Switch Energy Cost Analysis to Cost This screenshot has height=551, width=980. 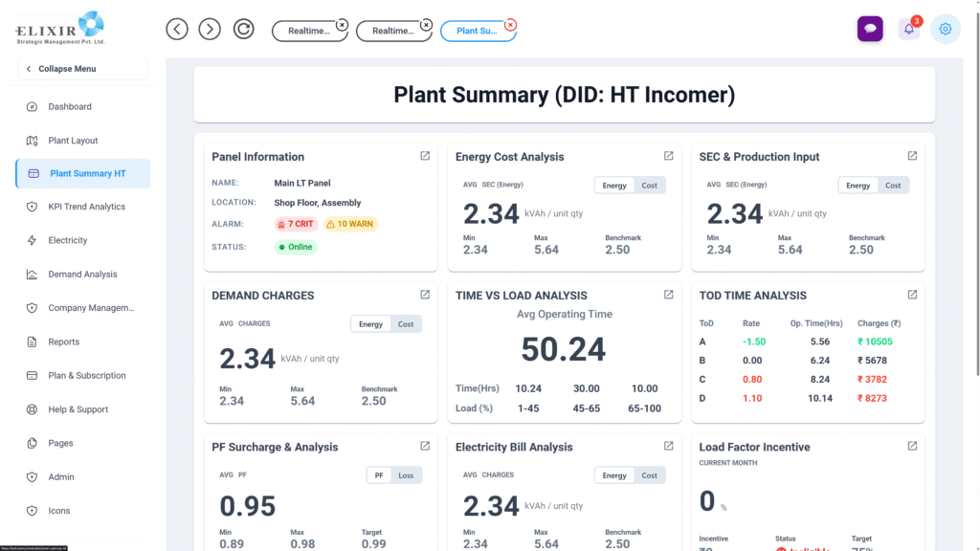[x=649, y=186]
